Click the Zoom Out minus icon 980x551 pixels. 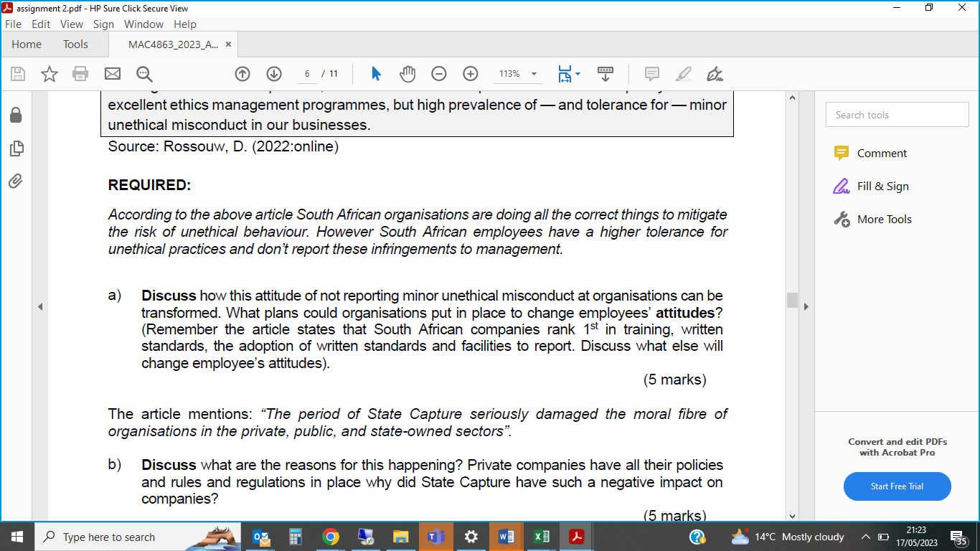tap(438, 73)
